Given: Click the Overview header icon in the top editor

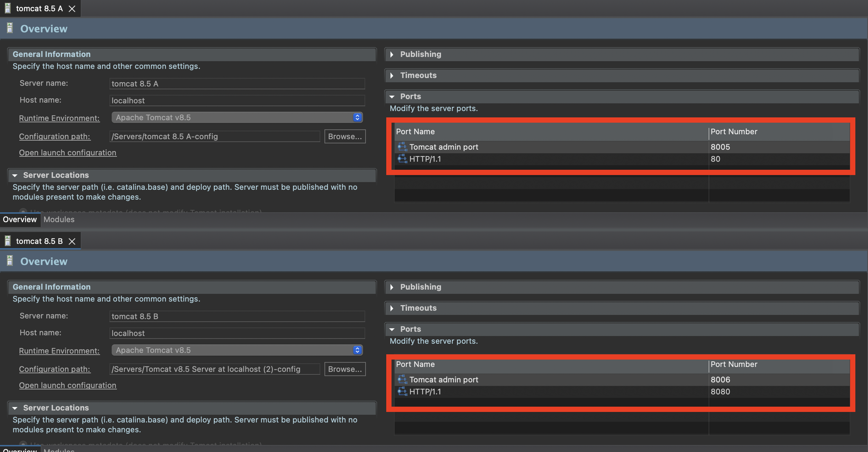Looking at the screenshot, I should click(10, 28).
